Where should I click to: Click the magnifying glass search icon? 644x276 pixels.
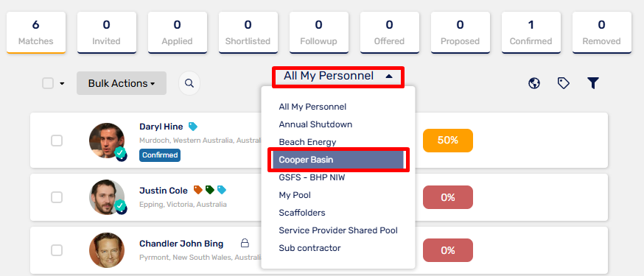(189, 83)
